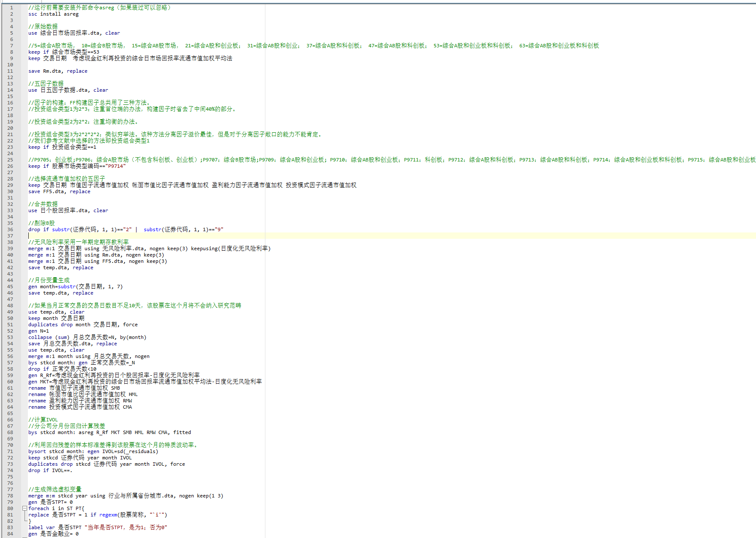Click merge line using Rm.dta
756x538 pixels.
(x=96, y=255)
